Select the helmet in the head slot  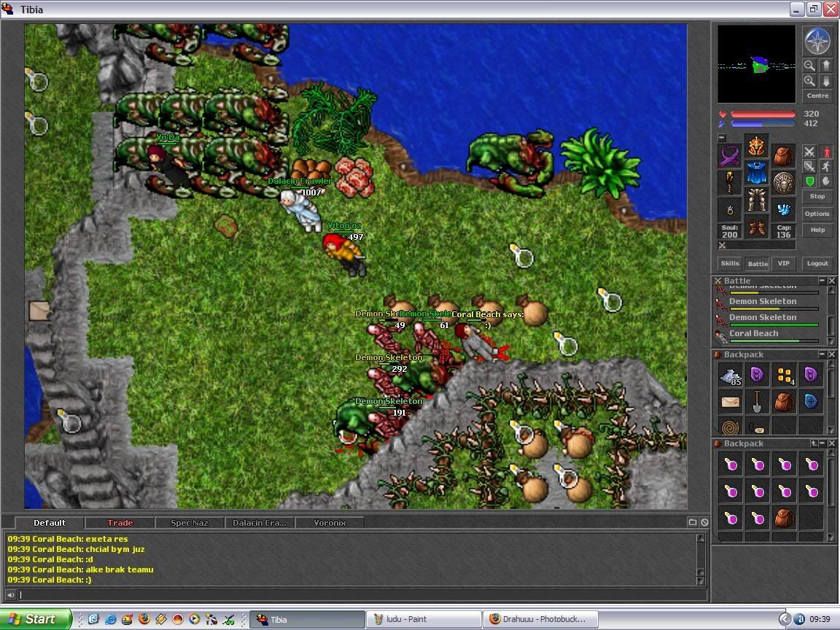coord(756,146)
